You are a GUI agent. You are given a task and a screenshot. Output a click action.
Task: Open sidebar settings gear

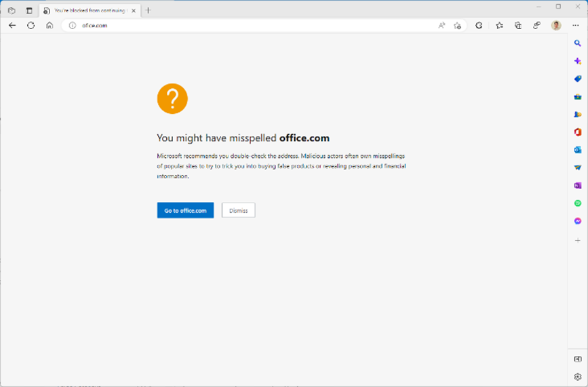tap(578, 376)
